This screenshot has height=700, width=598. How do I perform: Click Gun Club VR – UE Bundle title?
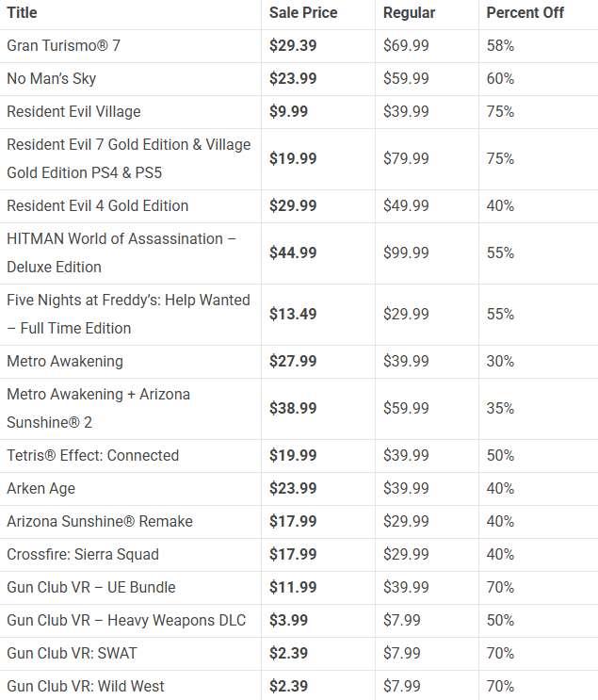click(91, 588)
